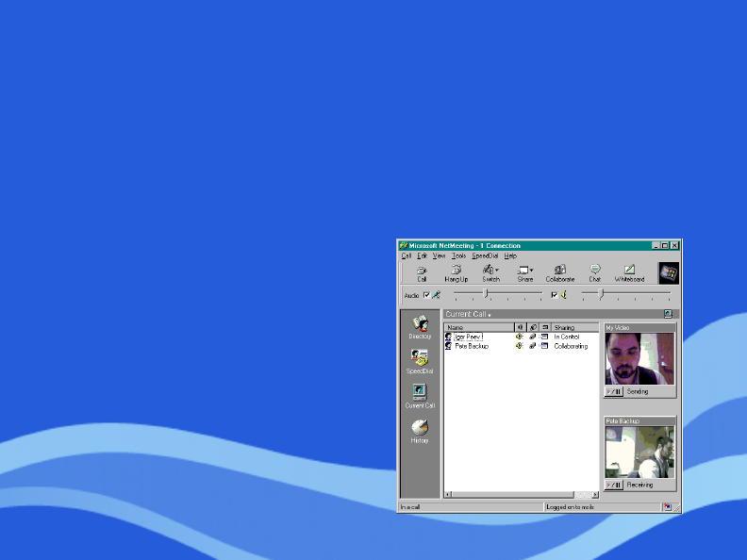The image size is (747, 560).
Task: Click the icon at right of Current Call bar
Action: (x=668, y=313)
